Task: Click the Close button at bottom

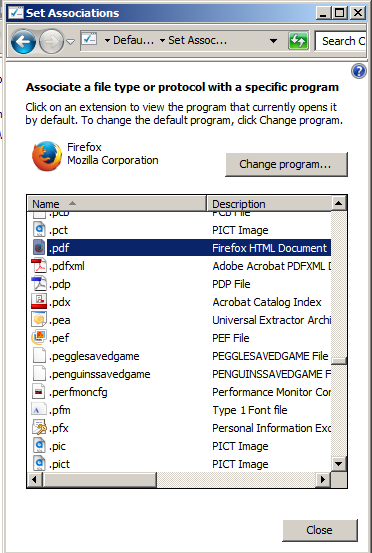Action: [320, 530]
